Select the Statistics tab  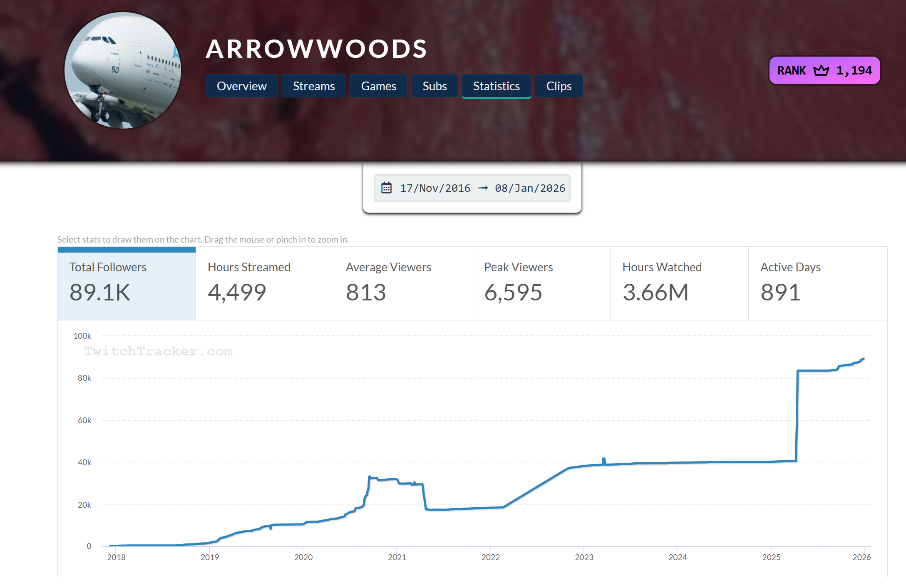496,86
